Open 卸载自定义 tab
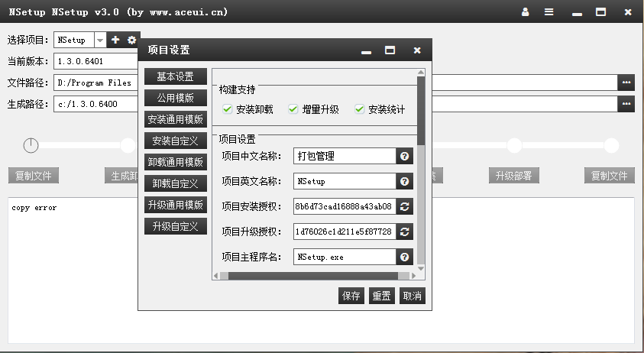Screen dimensions: 644x353 click(x=176, y=183)
